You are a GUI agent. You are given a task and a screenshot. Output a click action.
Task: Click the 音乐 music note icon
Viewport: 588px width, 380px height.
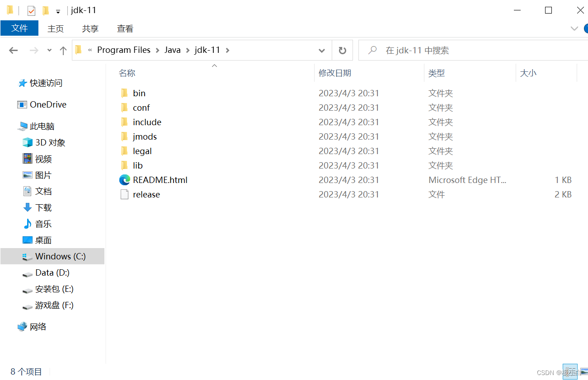[28, 224]
